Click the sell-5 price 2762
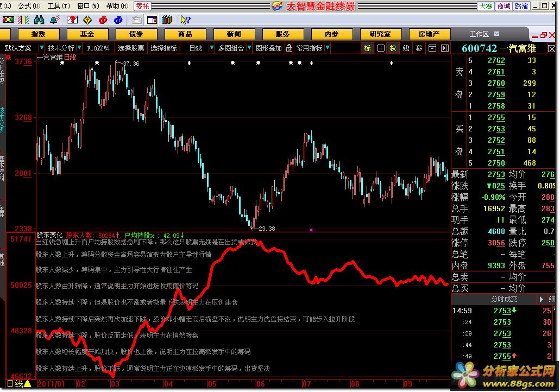 click(x=496, y=60)
